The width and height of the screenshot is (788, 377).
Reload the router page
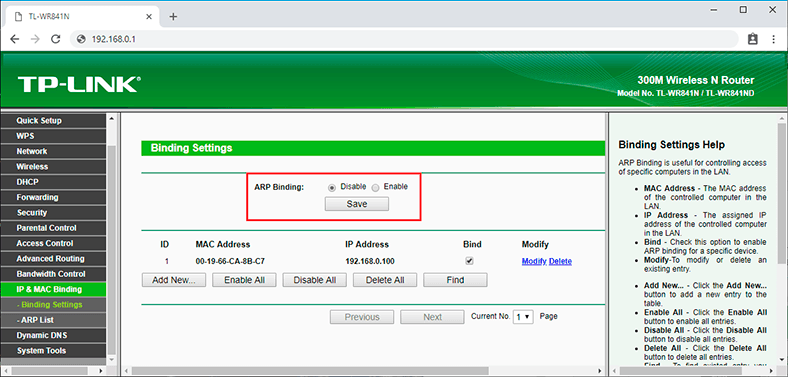[x=56, y=39]
